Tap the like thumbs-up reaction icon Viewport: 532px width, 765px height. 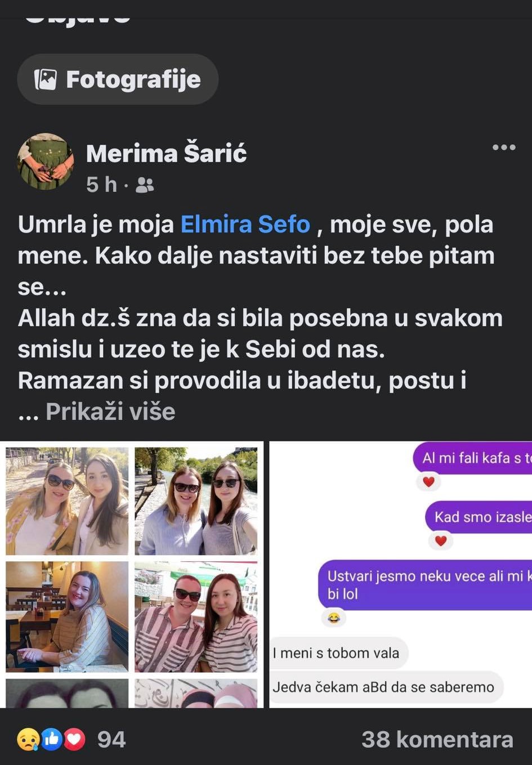[52, 740]
